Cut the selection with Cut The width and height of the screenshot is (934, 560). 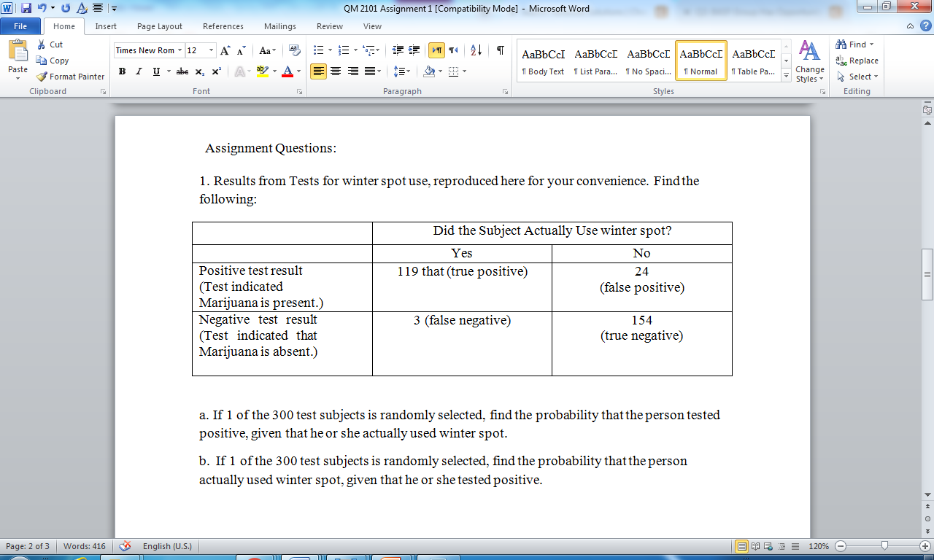tap(50, 44)
